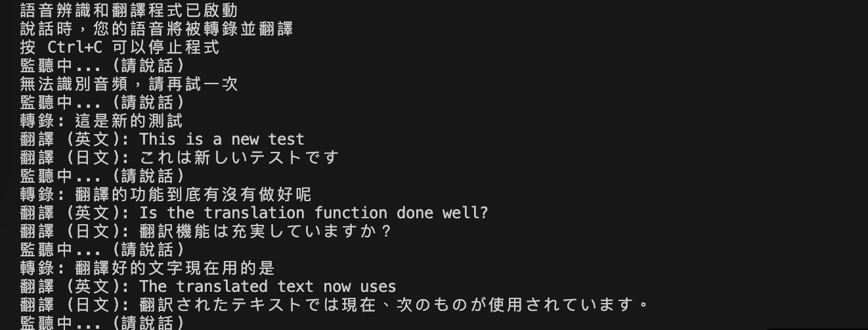Screen dimensions: 868x330
Task: Click the line '語音辨識和翻譯程式已啟動'
Action: 129,11
